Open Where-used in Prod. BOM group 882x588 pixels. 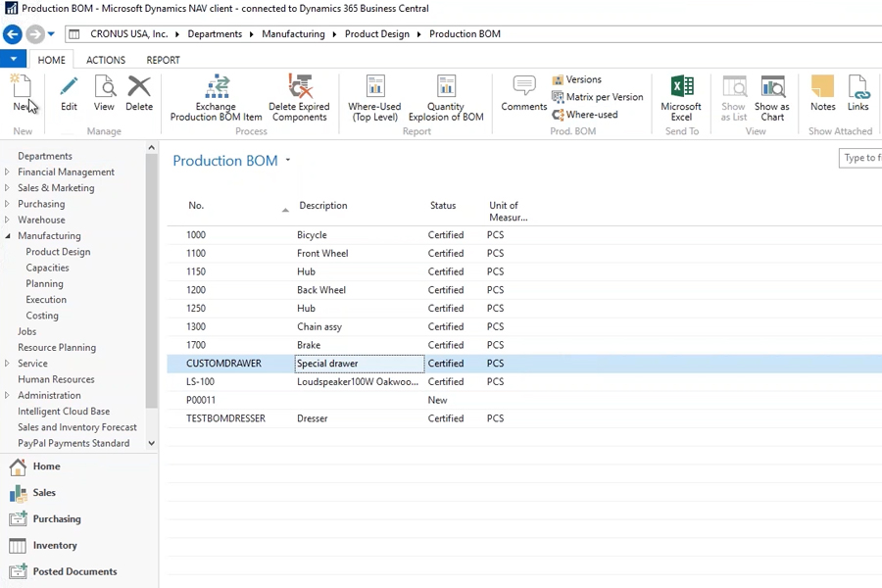pos(585,115)
